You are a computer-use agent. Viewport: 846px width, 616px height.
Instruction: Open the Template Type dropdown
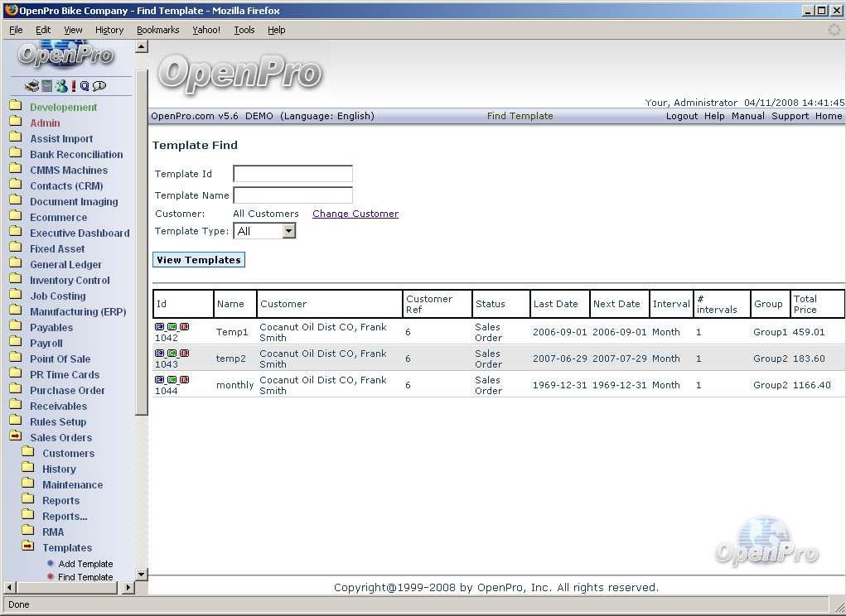coord(288,232)
